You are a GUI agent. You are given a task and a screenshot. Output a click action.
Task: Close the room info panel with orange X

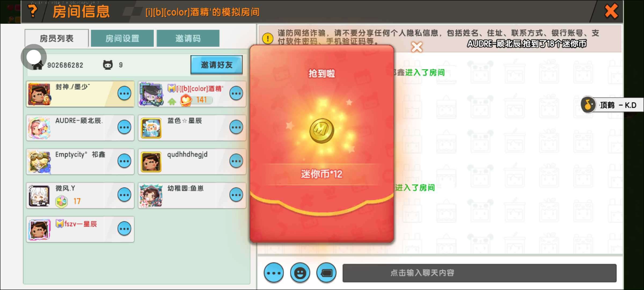pyautogui.click(x=611, y=11)
